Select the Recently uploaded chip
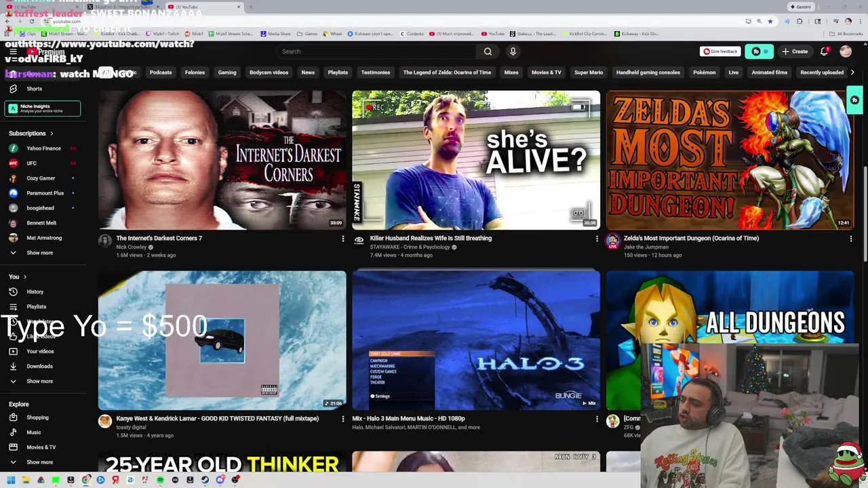Screen dimensions: 868x488 tap(822, 73)
